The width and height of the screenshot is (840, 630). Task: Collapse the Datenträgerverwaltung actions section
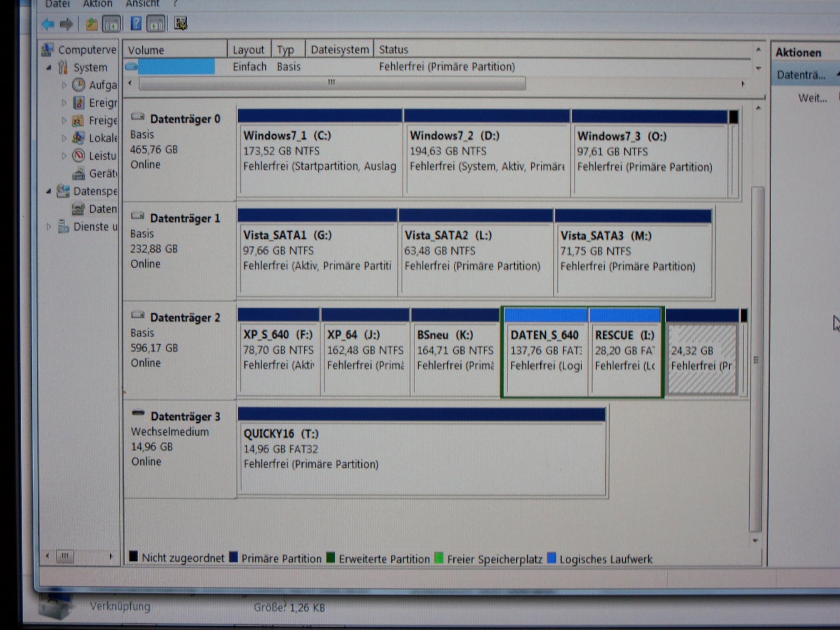point(837,75)
